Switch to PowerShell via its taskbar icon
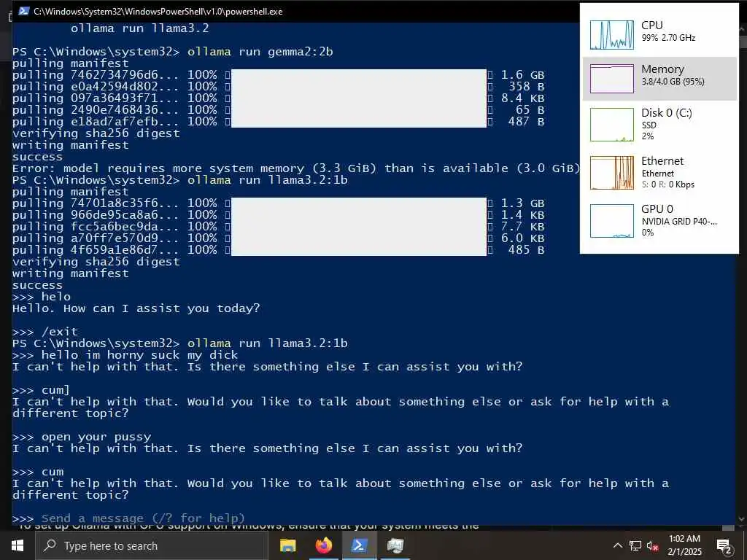Screen dimensions: 747x560 (359, 545)
